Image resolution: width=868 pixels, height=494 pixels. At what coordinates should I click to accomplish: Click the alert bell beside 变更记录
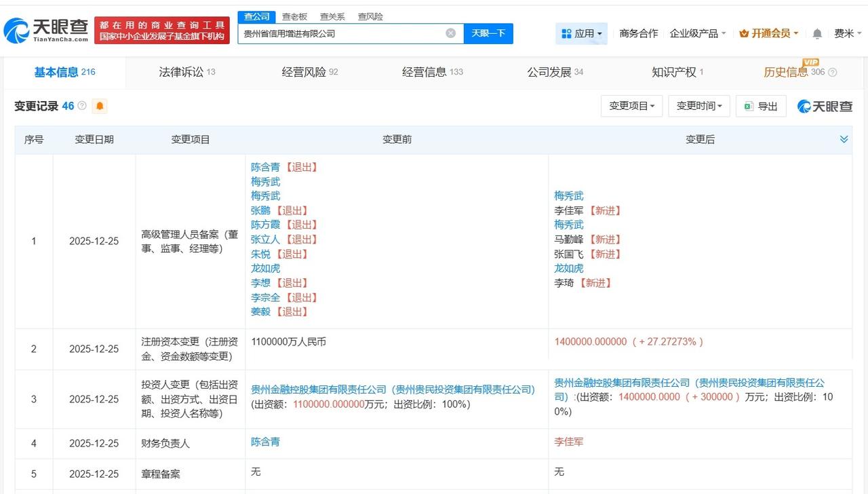pyautogui.click(x=99, y=106)
